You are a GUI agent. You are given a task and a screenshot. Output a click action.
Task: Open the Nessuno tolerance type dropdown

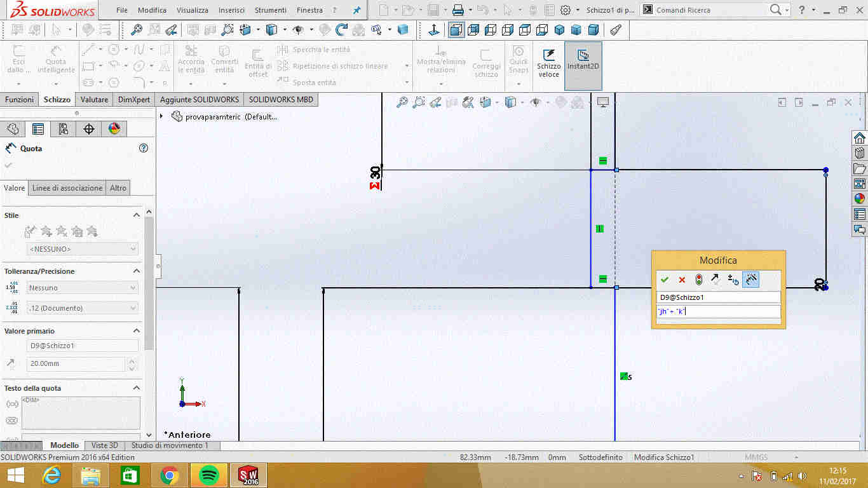(82, 288)
